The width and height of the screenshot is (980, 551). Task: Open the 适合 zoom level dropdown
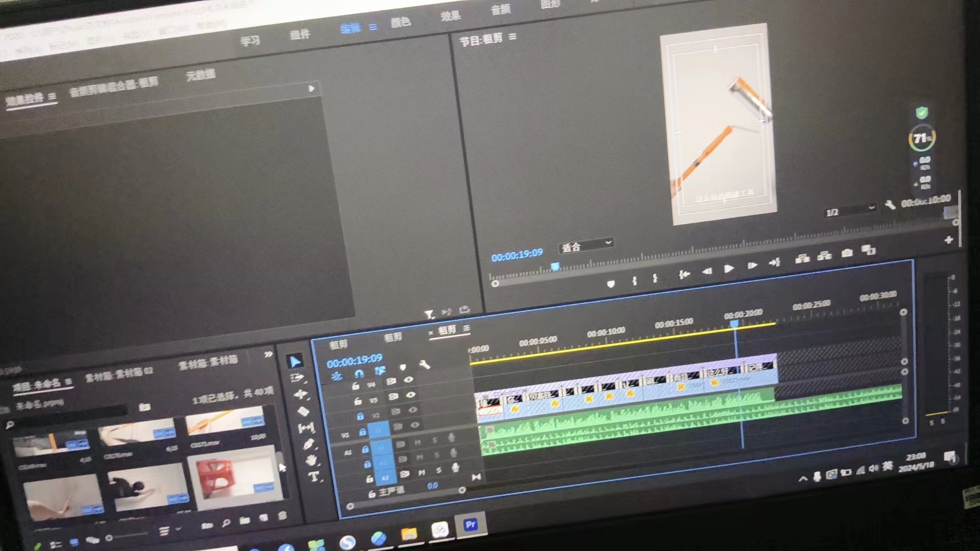pos(585,246)
